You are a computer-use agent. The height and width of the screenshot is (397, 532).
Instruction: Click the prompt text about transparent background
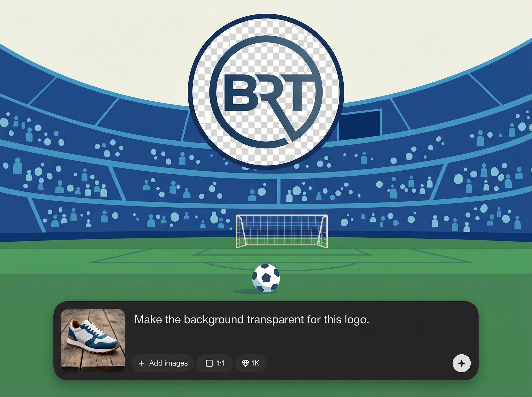point(251,320)
